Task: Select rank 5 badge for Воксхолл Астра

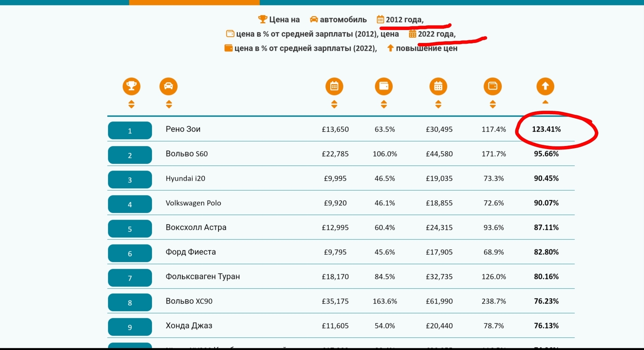Action: (x=130, y=229)
